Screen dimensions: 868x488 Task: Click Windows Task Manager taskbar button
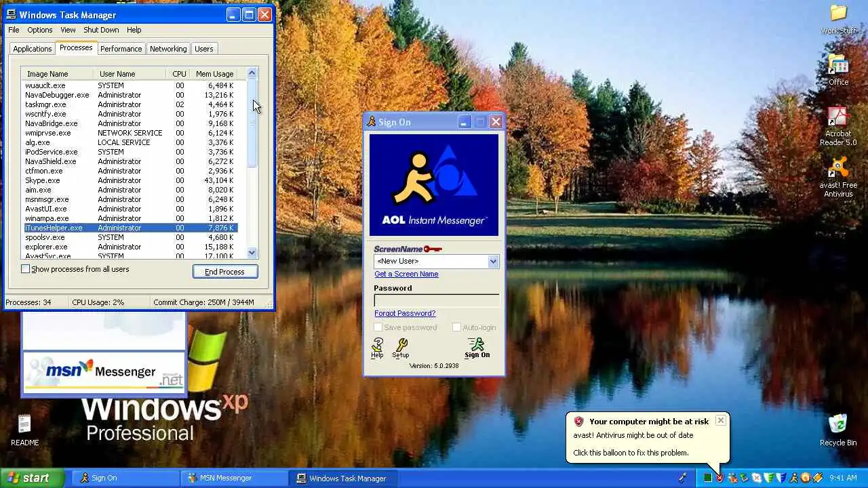pyautogui.click(x=344, y=478)
